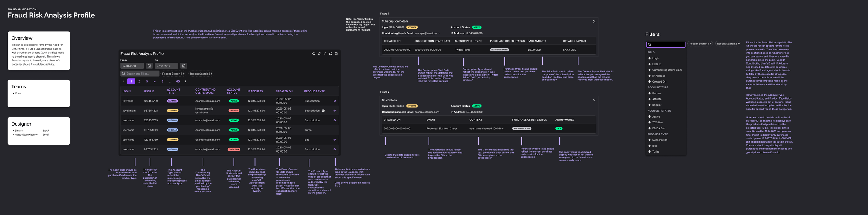Click the longexample@email.com cell

pos(204,111)
